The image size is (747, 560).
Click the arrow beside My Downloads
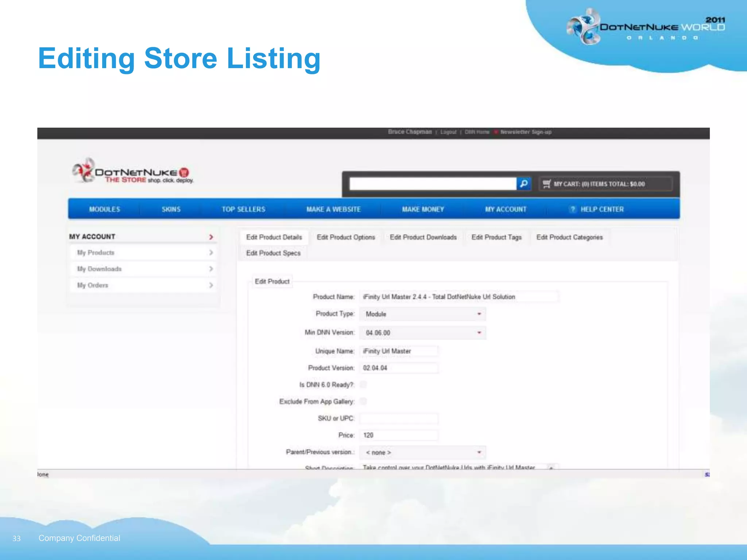coord(211,269)
